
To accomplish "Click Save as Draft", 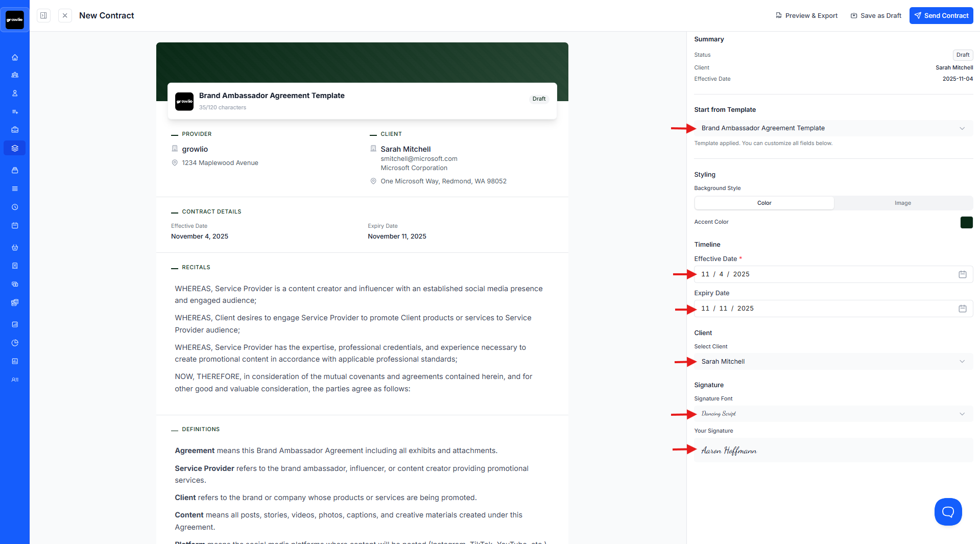I will pyautogui.click(x=876, y=15).
